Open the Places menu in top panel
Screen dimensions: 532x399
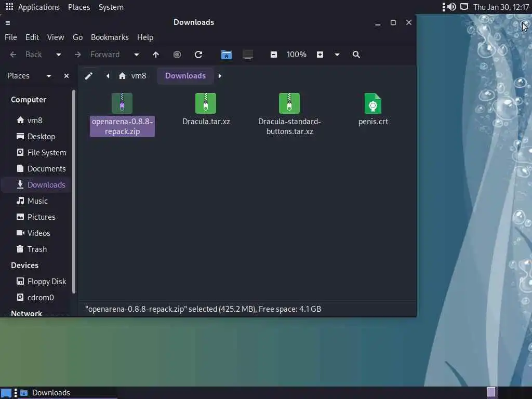click(79, 7)
